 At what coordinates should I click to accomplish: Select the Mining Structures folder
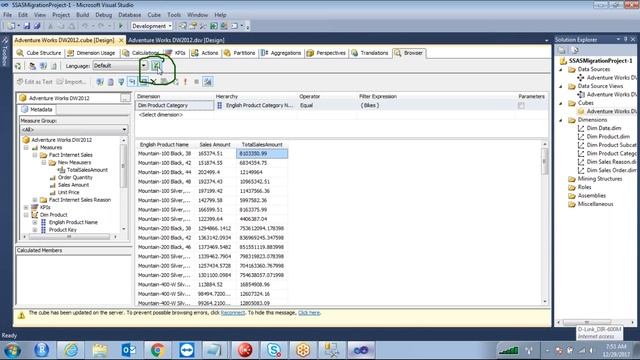pos(600,179)
